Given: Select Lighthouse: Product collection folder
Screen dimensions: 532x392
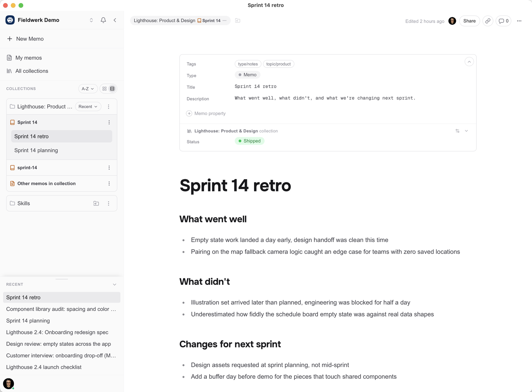Looking at the screenshot, I should pos(41,107).
